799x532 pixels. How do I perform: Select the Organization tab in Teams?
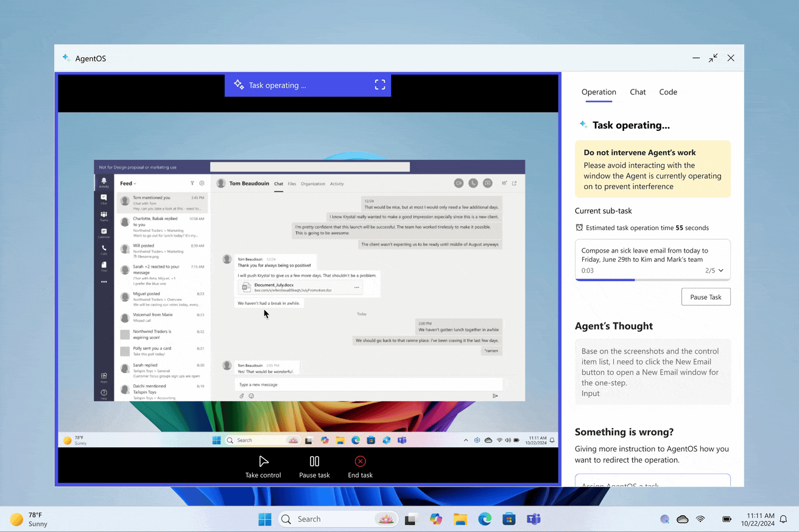tap(313, 184)
